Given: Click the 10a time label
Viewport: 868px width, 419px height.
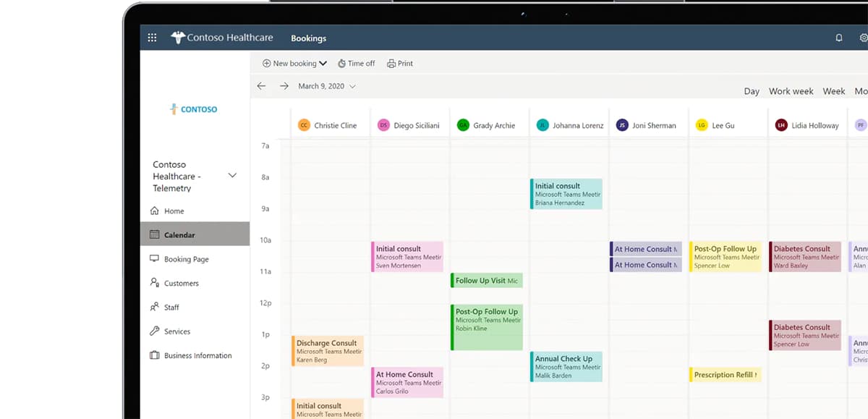Looking at the screenshot, I should click(x=265, y=240).
